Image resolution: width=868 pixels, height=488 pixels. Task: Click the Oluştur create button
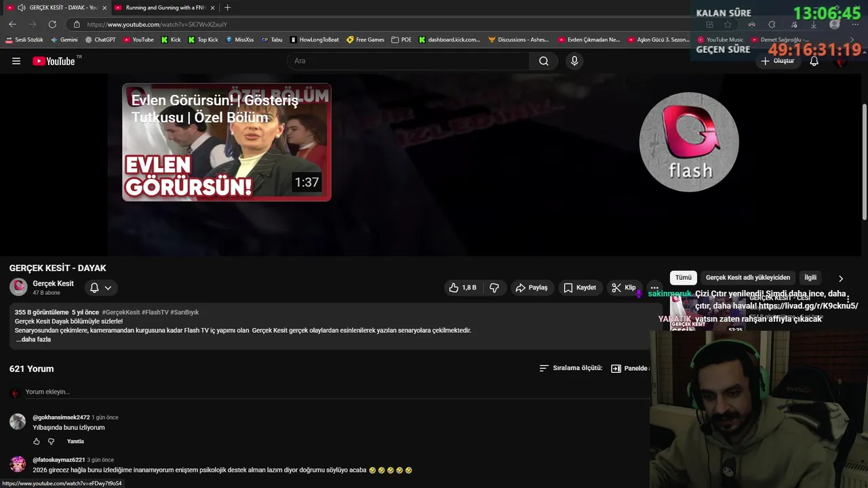[777, 61]
